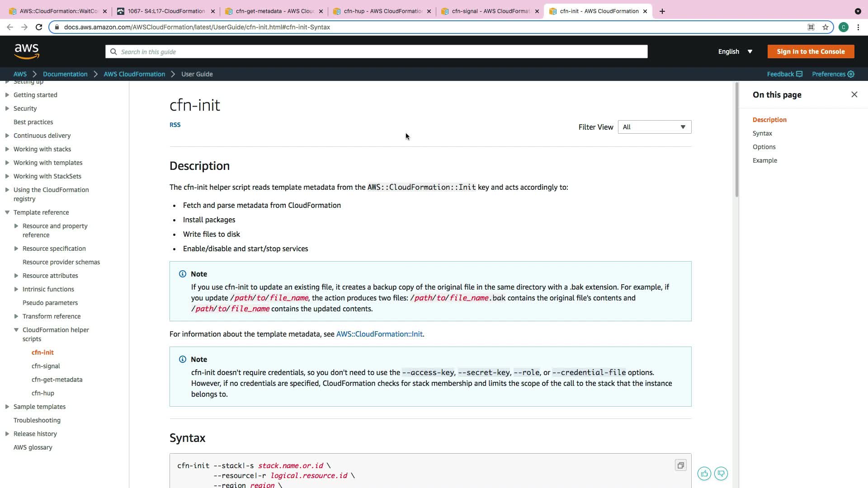Collapse CloudFormation helper scripts section
This screenshot has width=868, height=488.
(x=16, y=330)
